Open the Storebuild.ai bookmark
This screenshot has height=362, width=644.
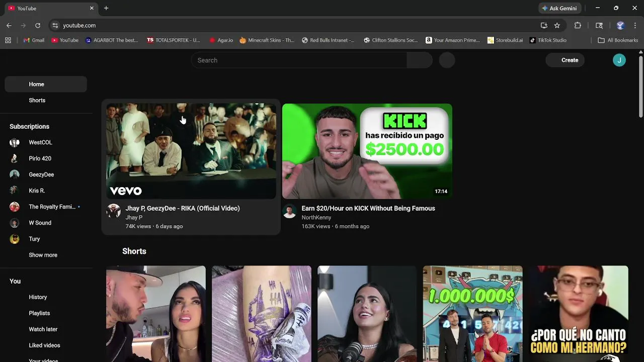(505, 40)
